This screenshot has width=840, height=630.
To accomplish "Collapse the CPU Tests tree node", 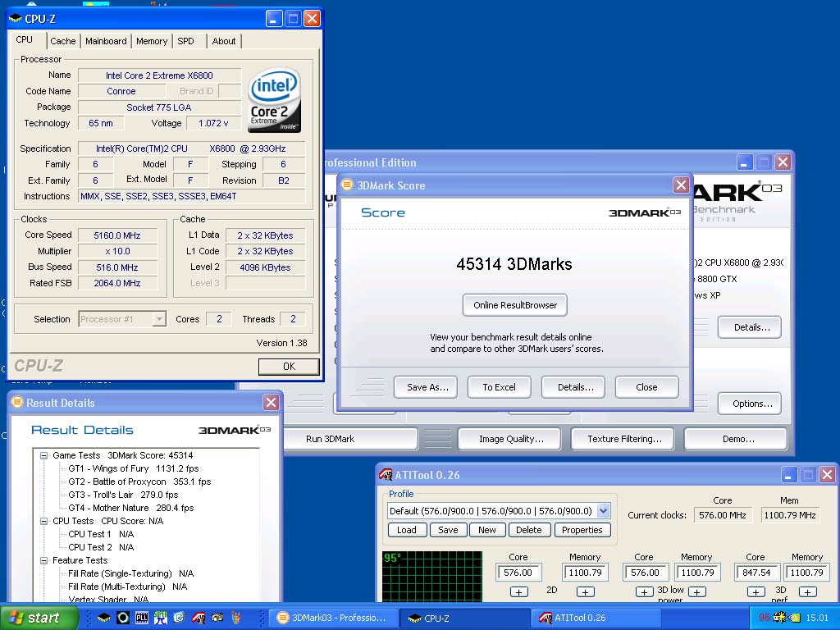I will click(44, 521).
